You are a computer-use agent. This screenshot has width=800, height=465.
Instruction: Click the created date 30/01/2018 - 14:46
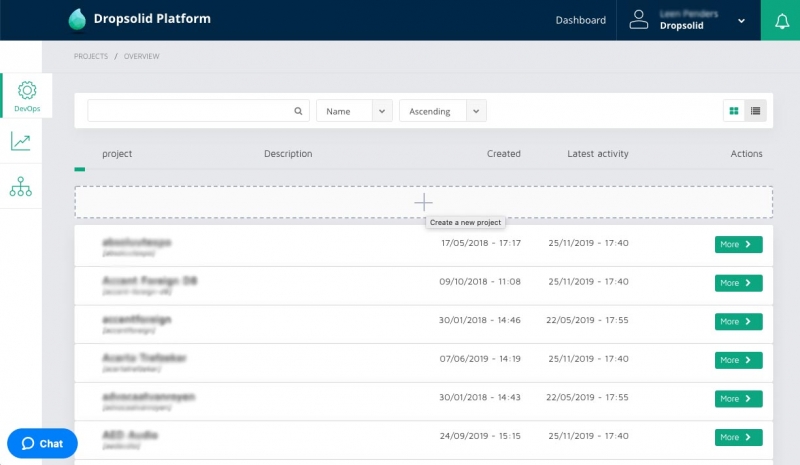(x=480, y=320)
